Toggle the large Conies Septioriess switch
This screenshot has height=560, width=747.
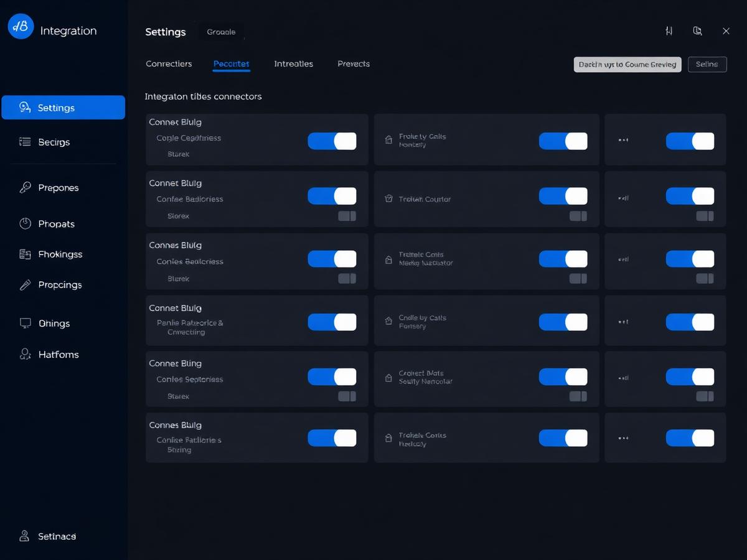332,376
